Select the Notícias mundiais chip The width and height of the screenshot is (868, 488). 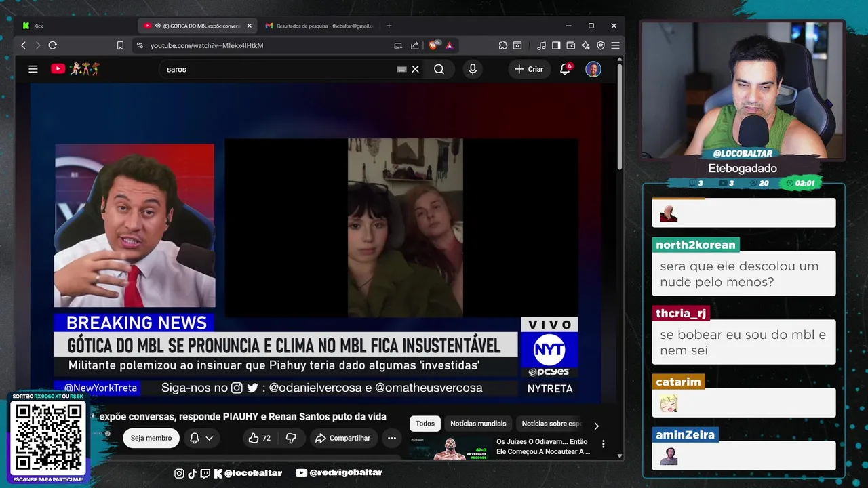478,424
